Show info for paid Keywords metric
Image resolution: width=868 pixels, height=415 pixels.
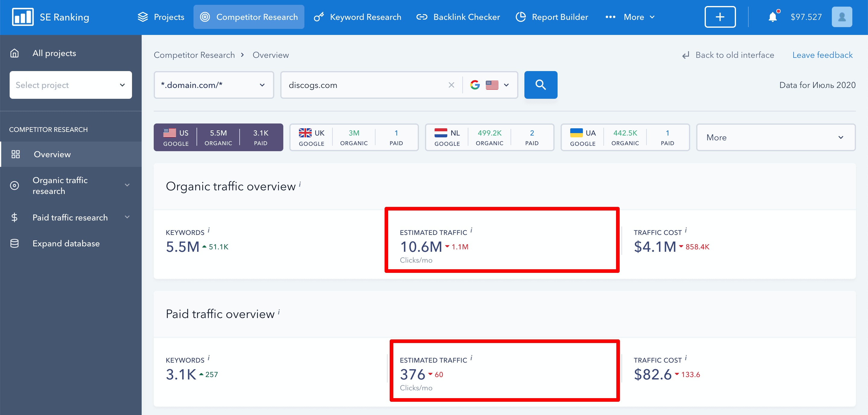(x=209, y=358)
